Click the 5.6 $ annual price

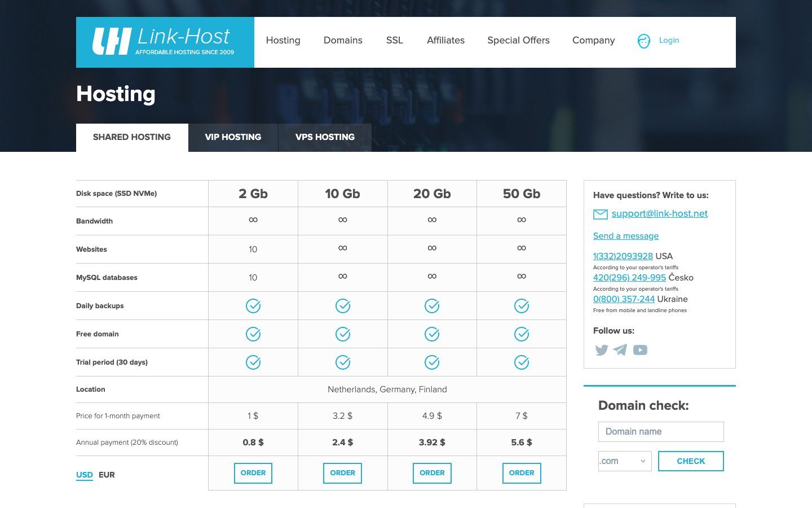[522, 443]
